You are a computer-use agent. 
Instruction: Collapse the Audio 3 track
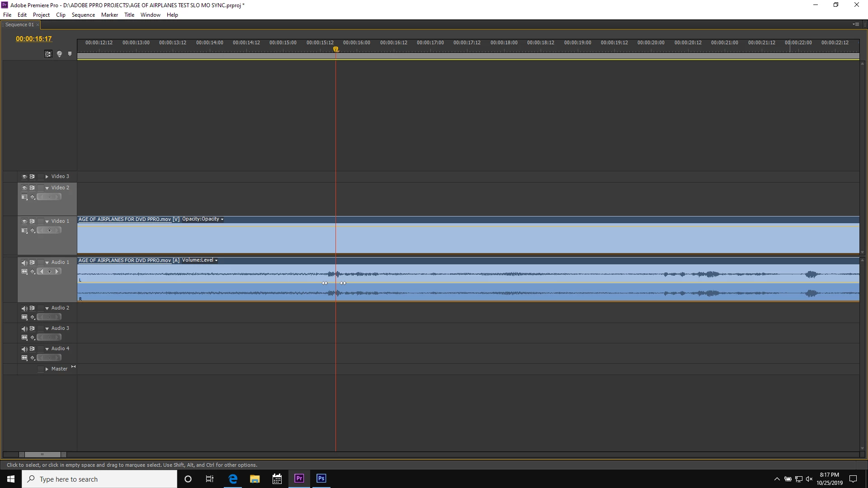(47, 328)
